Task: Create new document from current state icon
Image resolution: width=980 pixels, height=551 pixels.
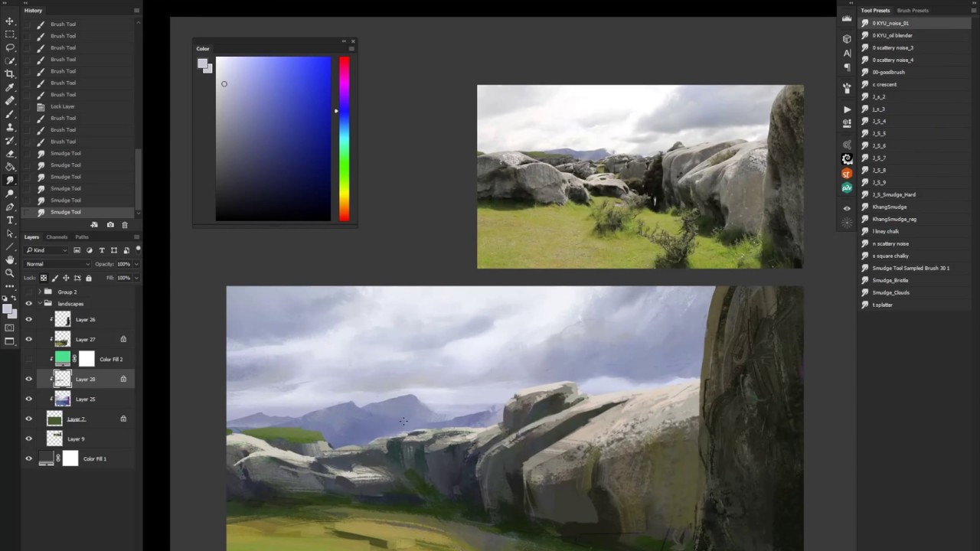Action: coord(94,225)
